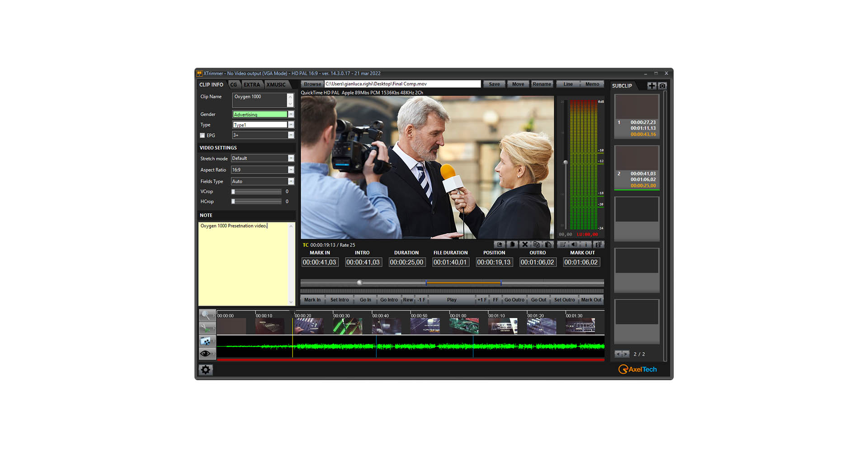Click the zoom magnifier icon beside the timeline

pos(206,315)
